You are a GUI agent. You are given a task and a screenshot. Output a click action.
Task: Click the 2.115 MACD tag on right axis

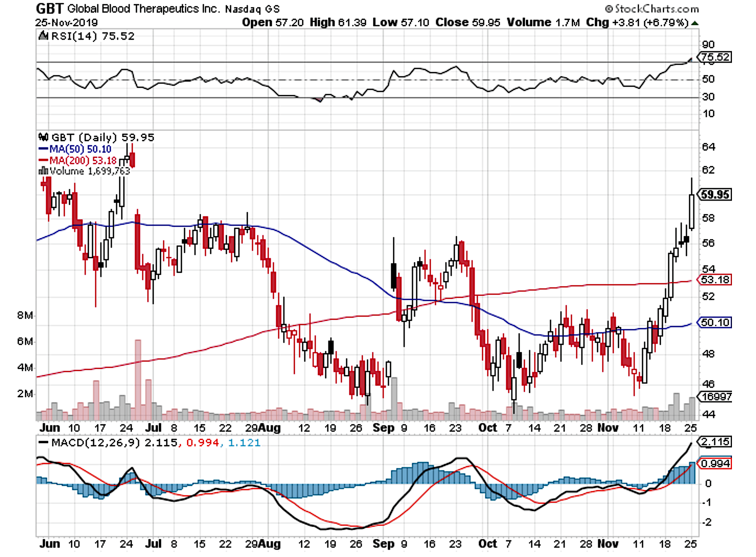click(716, 442)
